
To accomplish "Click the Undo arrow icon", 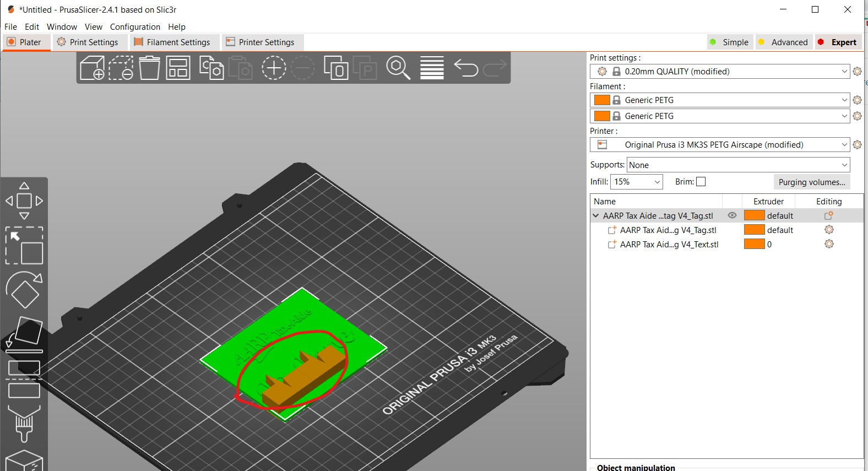I will (466, 68).
